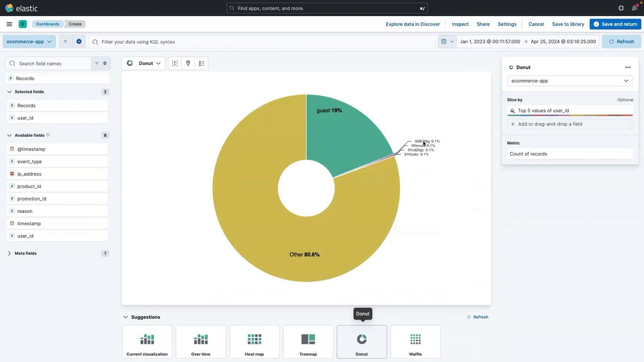The height and width of the screenshot is (362, 644).
Task: Open the Dashboards breadcrumb link
Action: (47, 24)
